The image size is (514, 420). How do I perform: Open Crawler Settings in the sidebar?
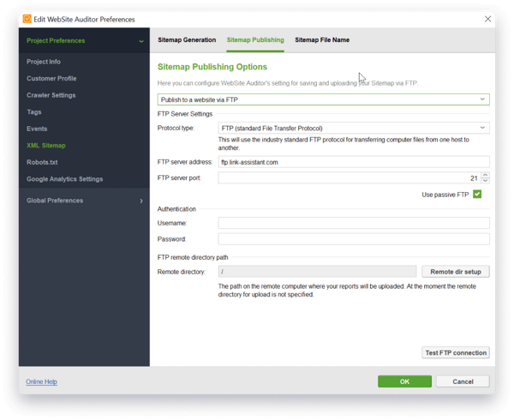(51, 95)
